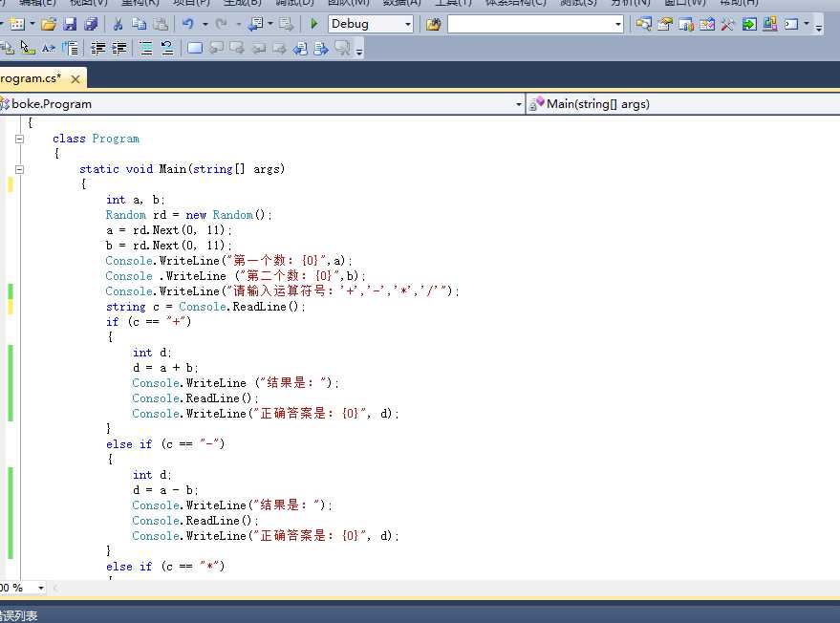Click the Display Parameter Info icon
Screen dimensions: 840x623
pos(8,48)
